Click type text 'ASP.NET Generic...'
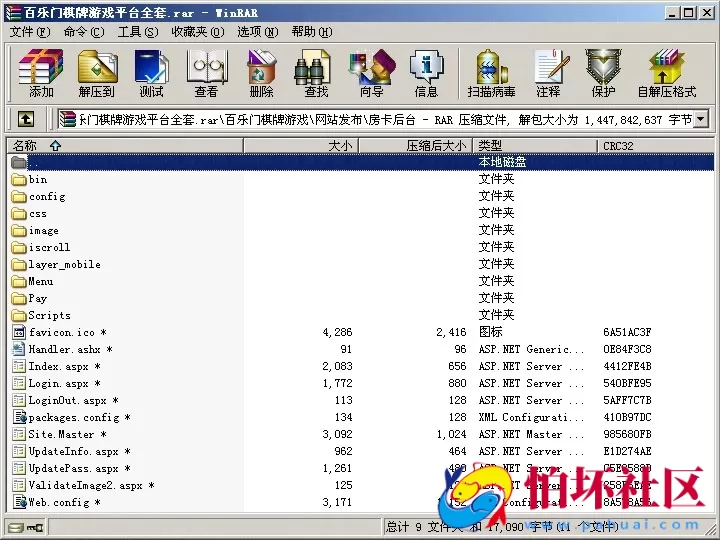The height and width of the screenshot is (540, 720). (x=531, y=349)
